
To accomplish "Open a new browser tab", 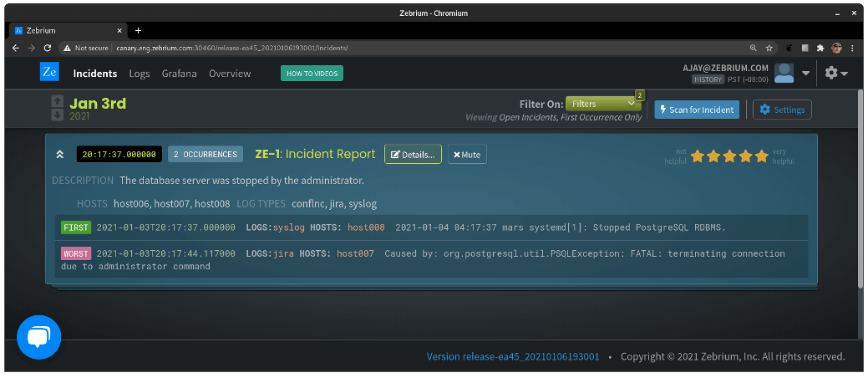I will pos(139,30).
